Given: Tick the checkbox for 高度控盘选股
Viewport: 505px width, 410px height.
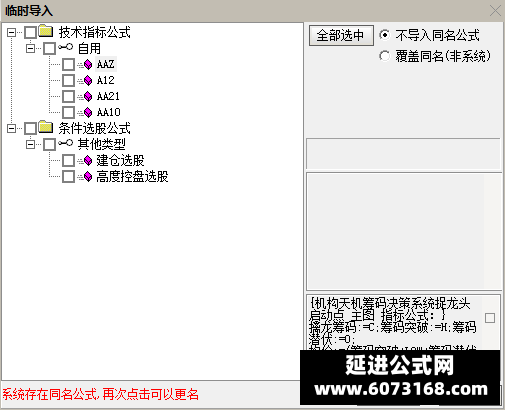Looking at the screenshot, I should [x=68, y=177].
